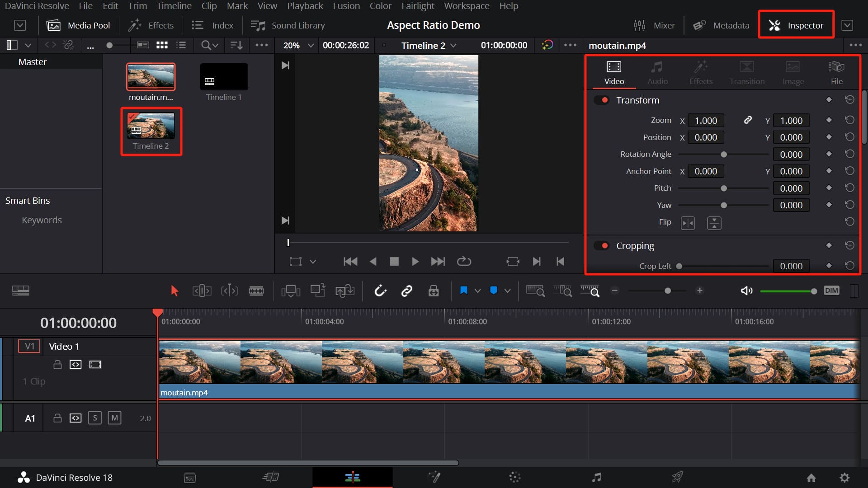Open the Fairlight audio page
Screen dimensions: 868x488
click(596, 477)
